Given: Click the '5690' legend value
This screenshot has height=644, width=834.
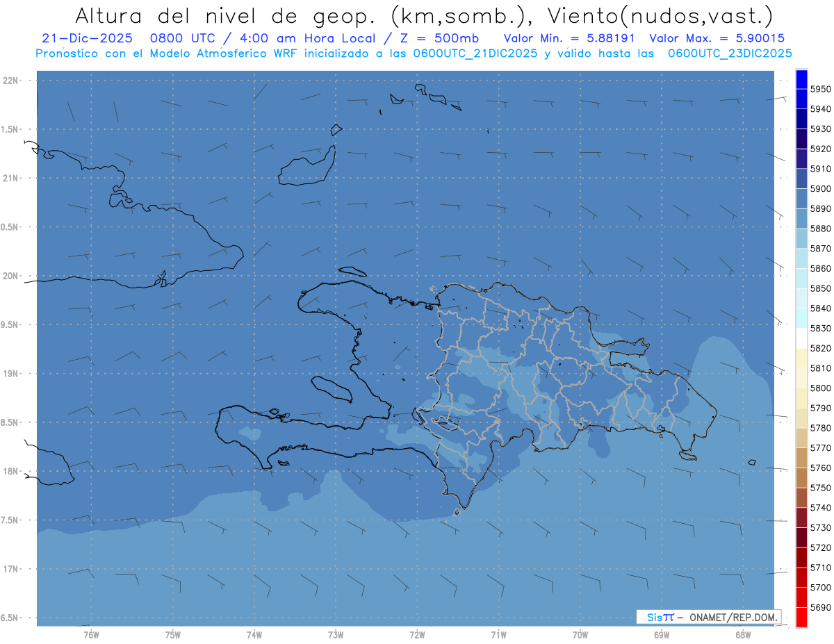Looking at the screenshot, I should point(820,607).
